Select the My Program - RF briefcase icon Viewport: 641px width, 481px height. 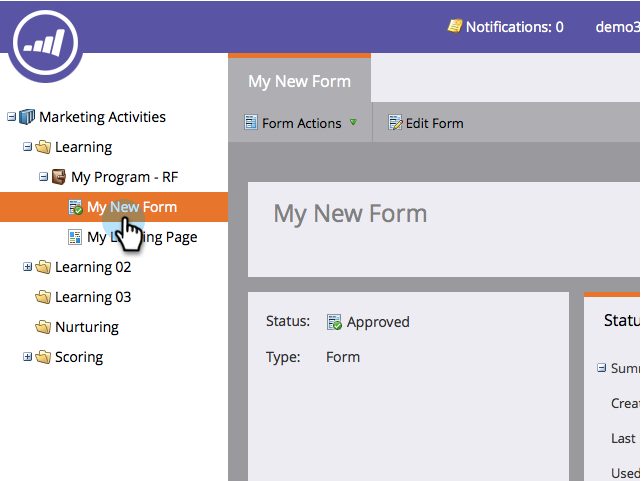click(x=59, y=177)
